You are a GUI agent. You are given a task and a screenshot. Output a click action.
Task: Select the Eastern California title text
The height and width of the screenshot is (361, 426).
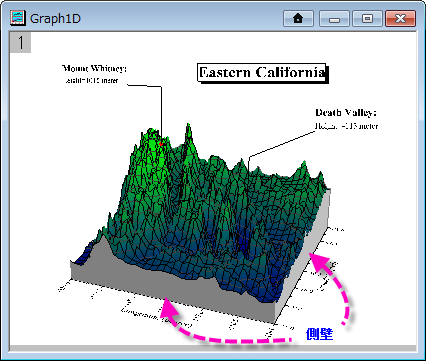[262, 73]
